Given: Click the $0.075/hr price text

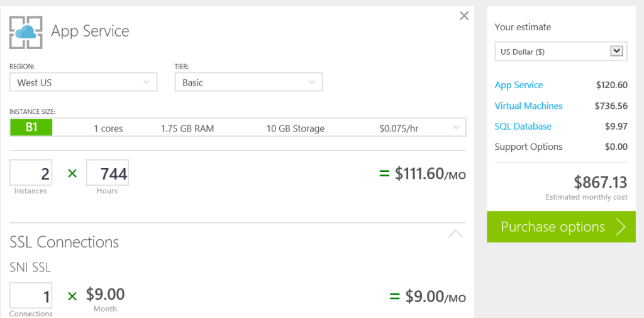Looking at the screenshot, I should [x=399, y=128].
